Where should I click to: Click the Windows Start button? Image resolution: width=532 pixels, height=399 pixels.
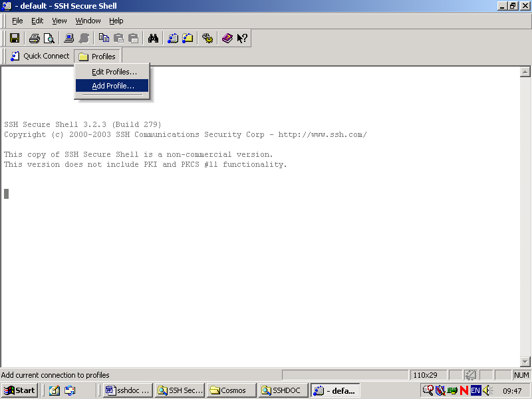pos(20,390)
